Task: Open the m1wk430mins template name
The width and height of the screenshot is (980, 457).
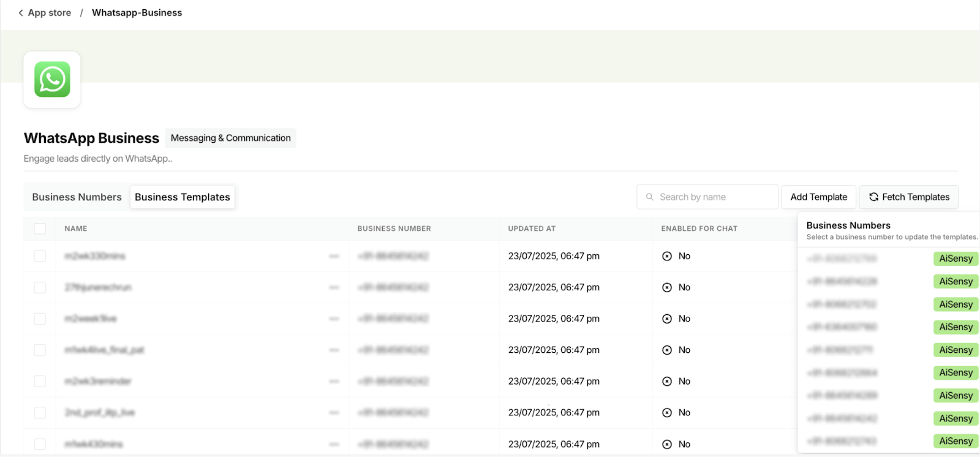Action: (94, 444)
